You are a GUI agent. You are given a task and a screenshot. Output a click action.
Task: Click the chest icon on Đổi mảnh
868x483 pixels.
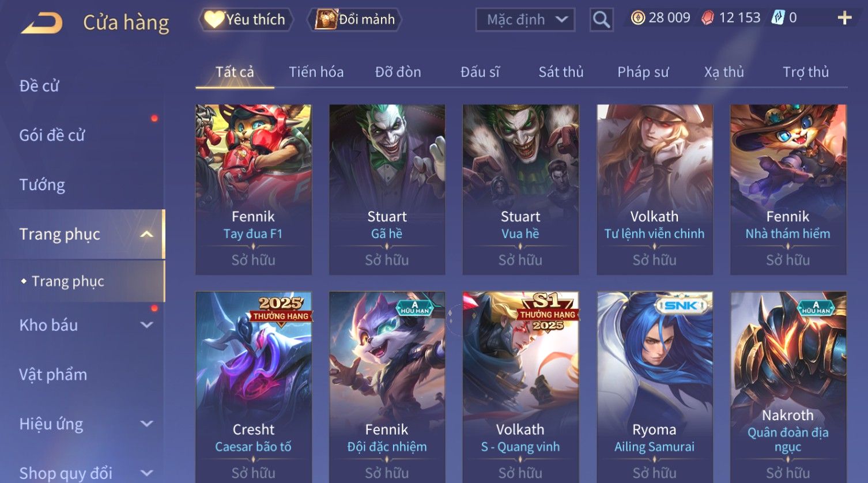click(326, 20)
